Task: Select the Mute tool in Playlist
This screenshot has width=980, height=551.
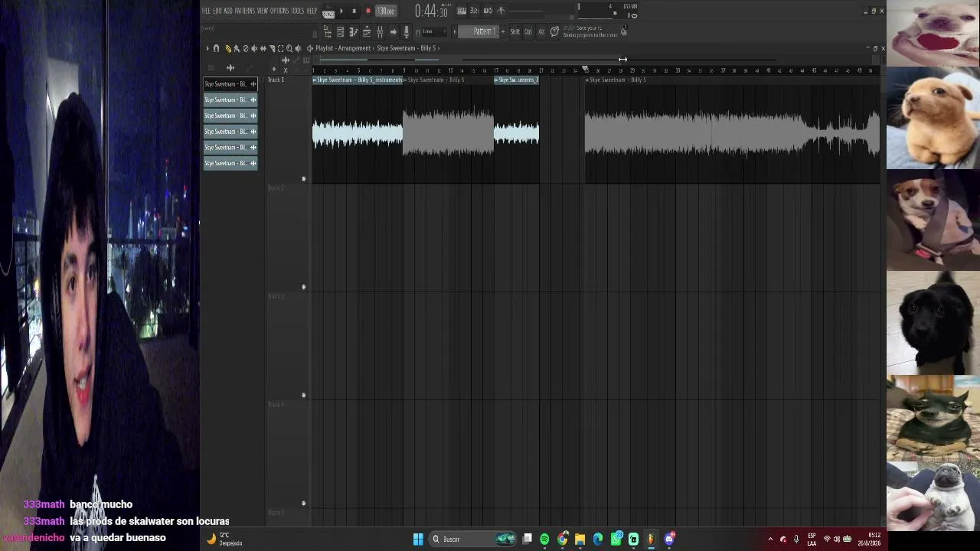Action: click(x=254, y=48)
